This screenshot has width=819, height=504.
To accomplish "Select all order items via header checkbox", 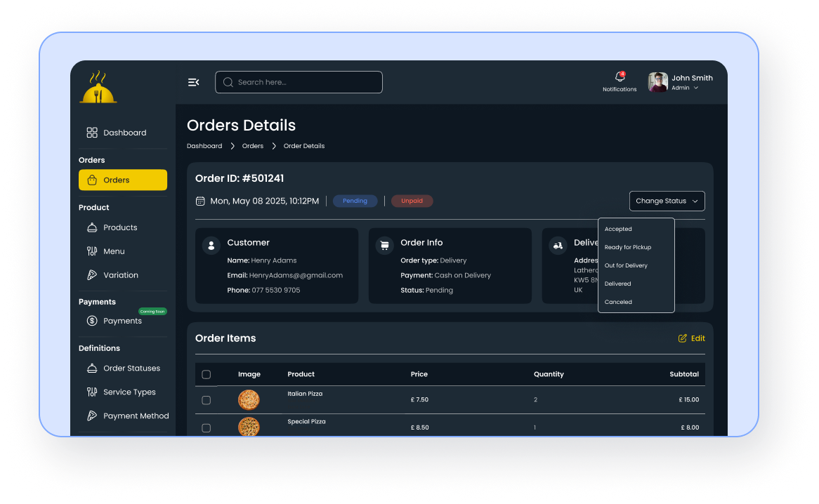I will click(x=206, y=374).
